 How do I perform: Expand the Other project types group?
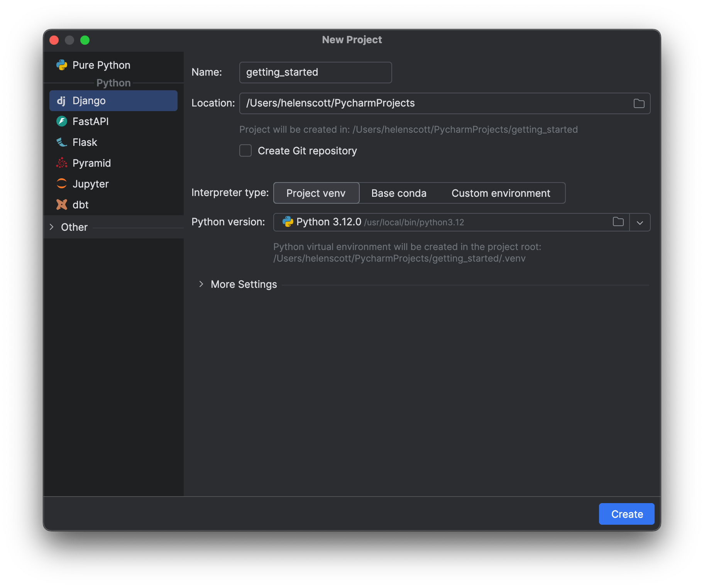pos(52,227)
